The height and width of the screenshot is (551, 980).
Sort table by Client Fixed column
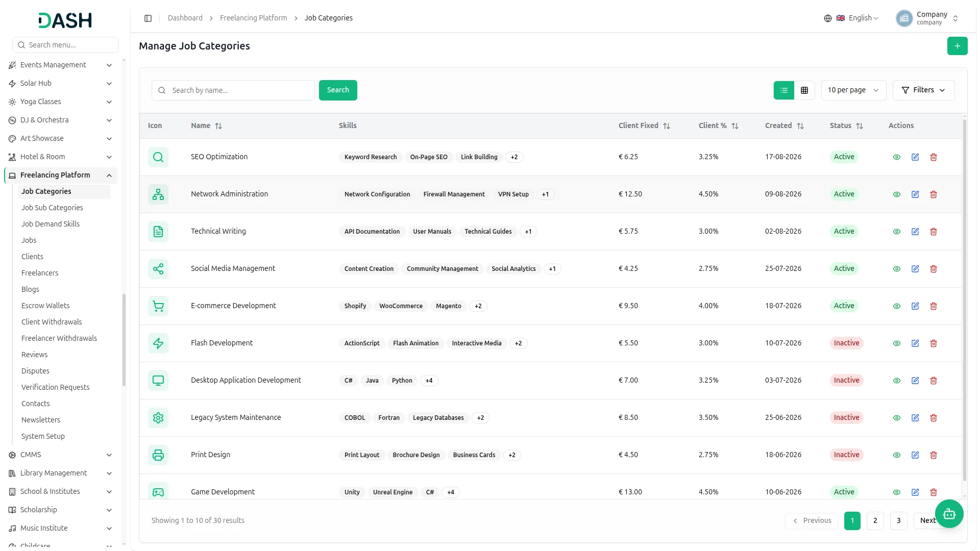[x=644, y=126]
